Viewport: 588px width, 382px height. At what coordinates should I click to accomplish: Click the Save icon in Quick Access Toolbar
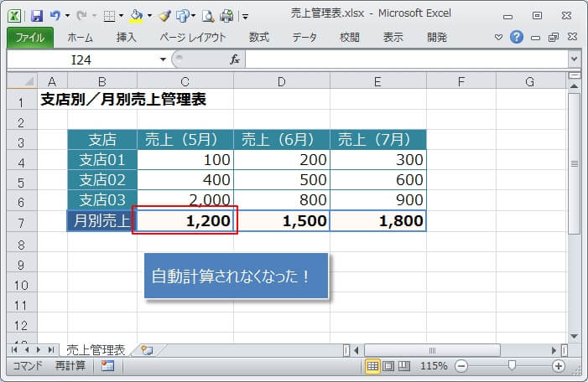coord(36,16)
